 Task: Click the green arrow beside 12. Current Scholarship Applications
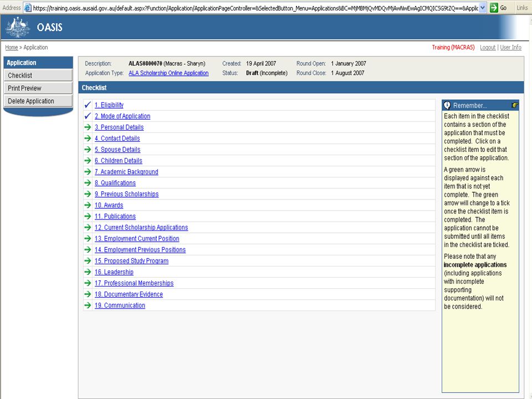point(88,227)
